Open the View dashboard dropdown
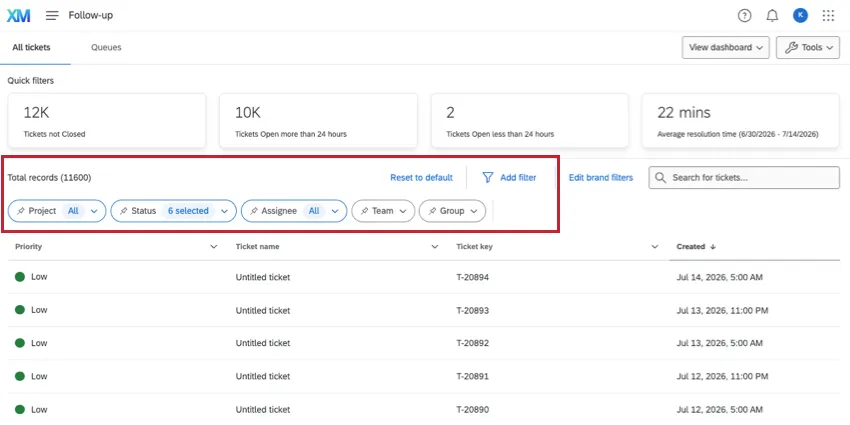 [725, 47]
